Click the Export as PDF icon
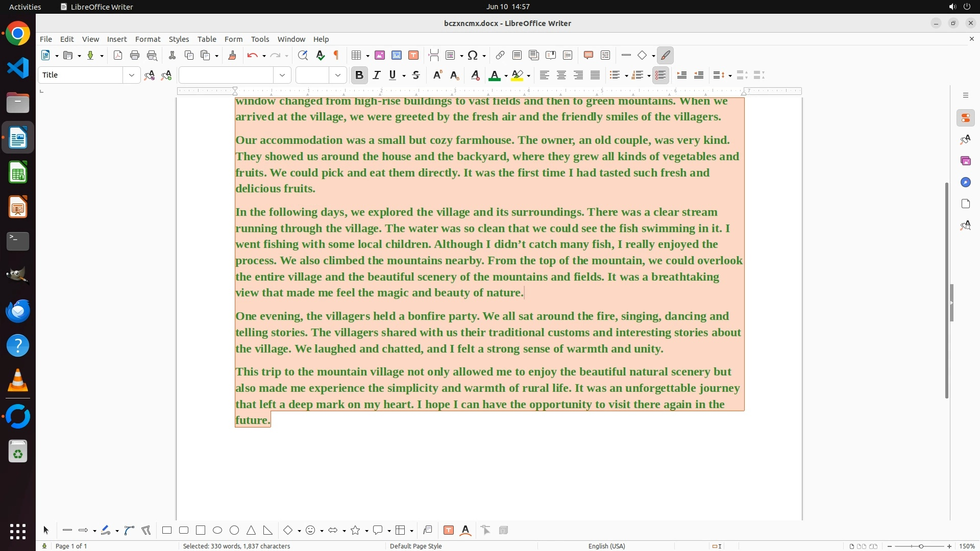Viewport: 980px width, 551px height. click(x=118, y=56)
